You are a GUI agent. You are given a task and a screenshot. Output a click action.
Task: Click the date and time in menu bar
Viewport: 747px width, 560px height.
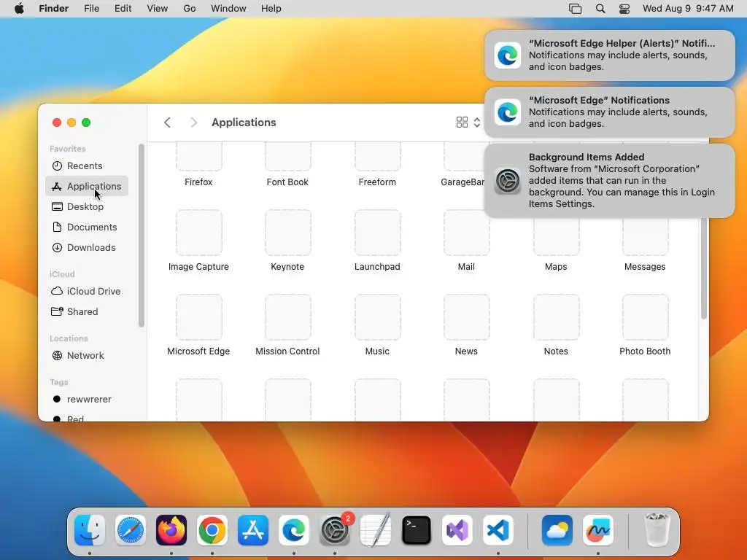[688, 9]
